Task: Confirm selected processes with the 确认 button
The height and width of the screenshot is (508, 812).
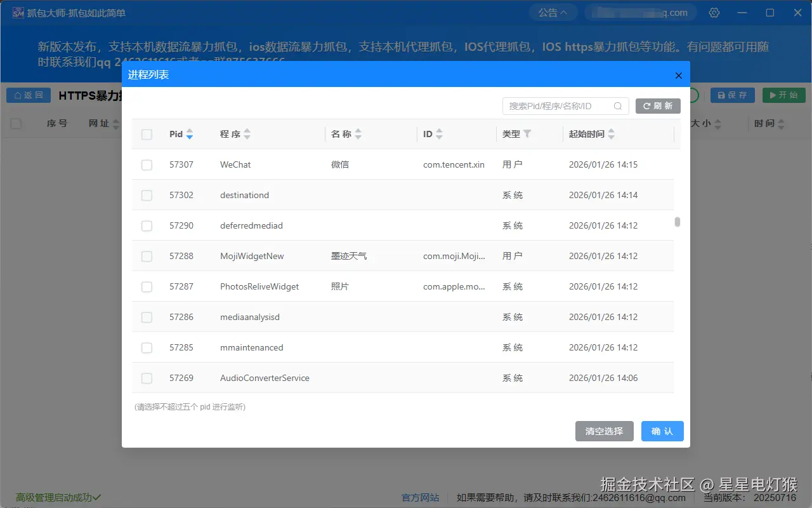Action: [x=662, y=431]
